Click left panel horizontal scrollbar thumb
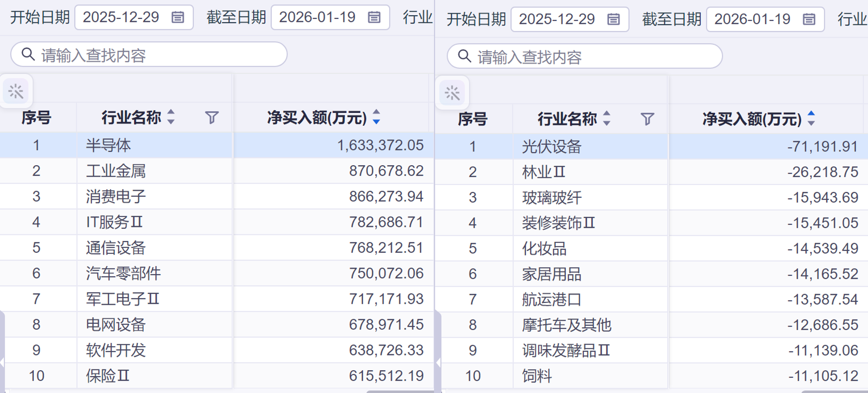This screenshot has width=868, height=393. [x=400, y=391]
